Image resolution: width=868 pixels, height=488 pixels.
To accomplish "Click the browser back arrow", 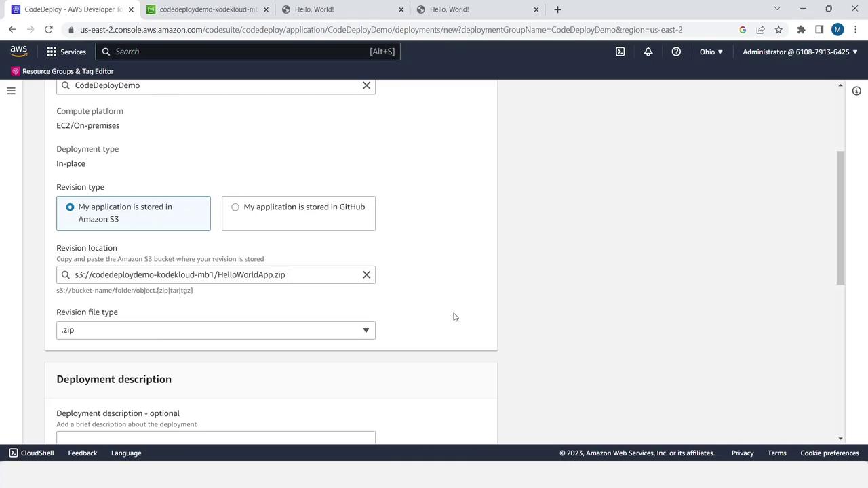I will pyautogui.click(x=12, y=30).
